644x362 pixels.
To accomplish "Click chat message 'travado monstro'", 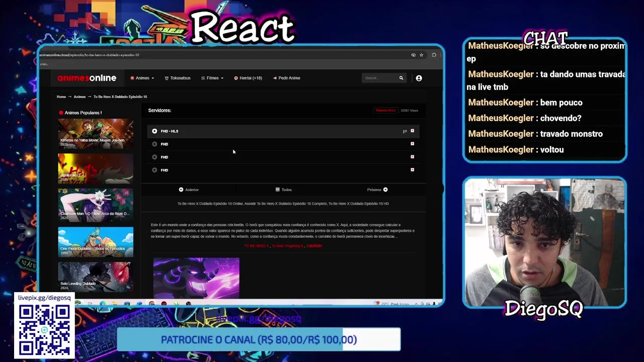I will pyautogui.click(x=571, y=134).
